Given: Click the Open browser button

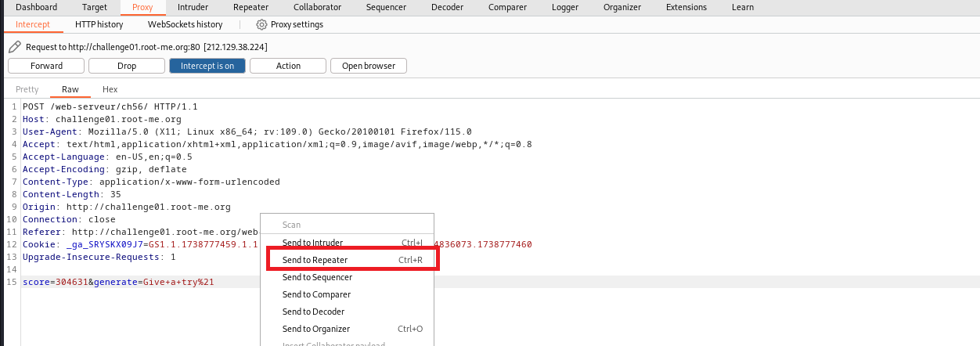Looking at the screenshot, I should (x=368, y=66).
